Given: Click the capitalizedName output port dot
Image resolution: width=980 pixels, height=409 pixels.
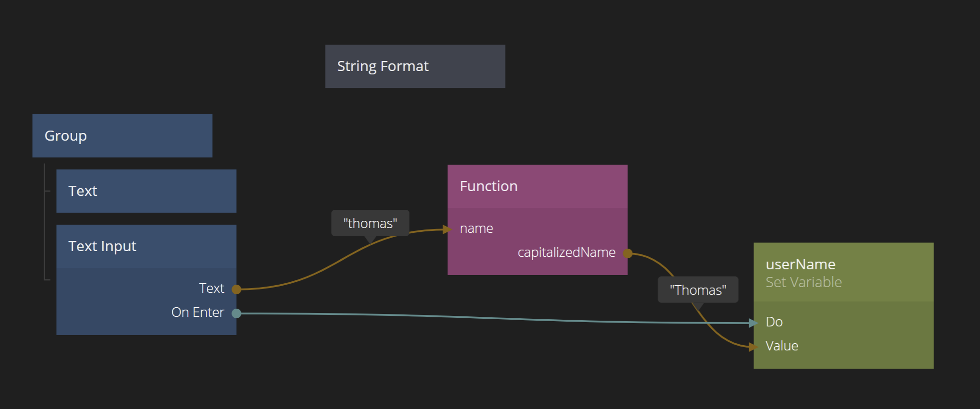Looking at the screenshot, I should (x=627, y=253).
